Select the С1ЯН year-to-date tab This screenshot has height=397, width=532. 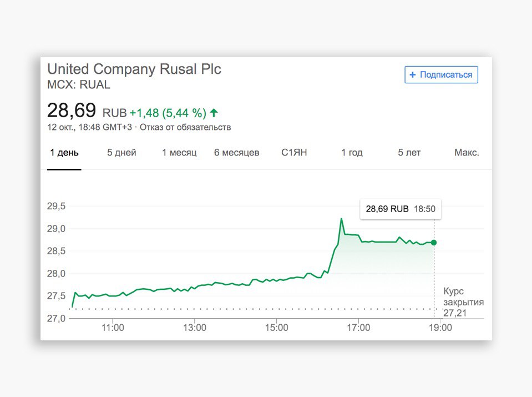click(294, 153)
